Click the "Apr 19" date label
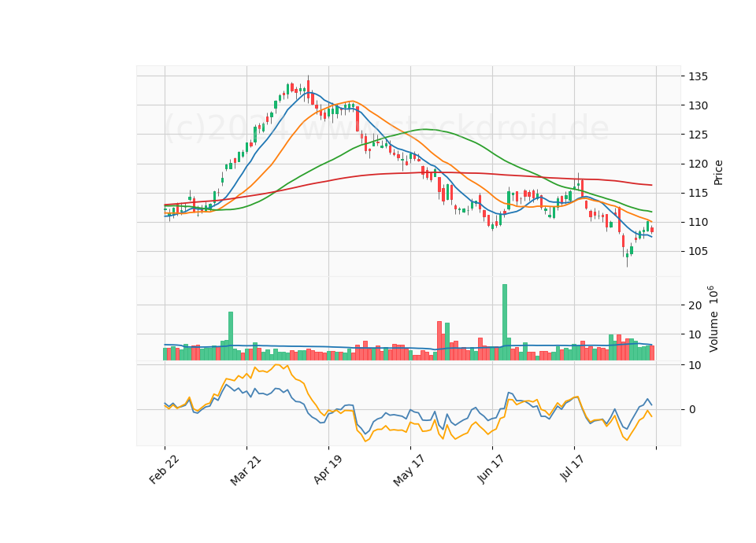 (328, 469)
